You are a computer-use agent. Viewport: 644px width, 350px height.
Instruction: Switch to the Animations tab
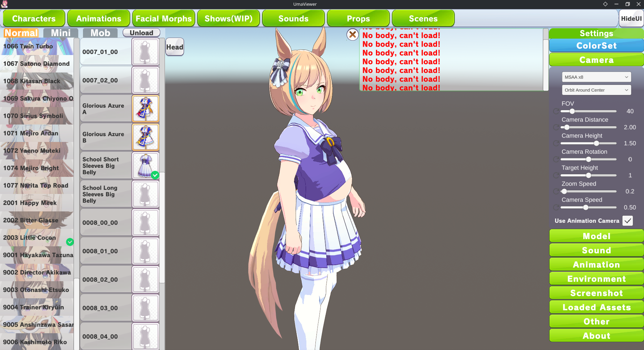pyautogui.click(x=99, y=18)
